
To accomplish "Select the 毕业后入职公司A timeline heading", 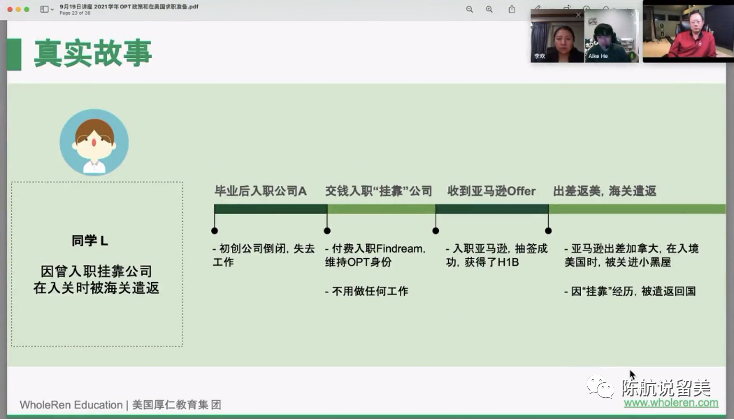I will tap(261, 190).
